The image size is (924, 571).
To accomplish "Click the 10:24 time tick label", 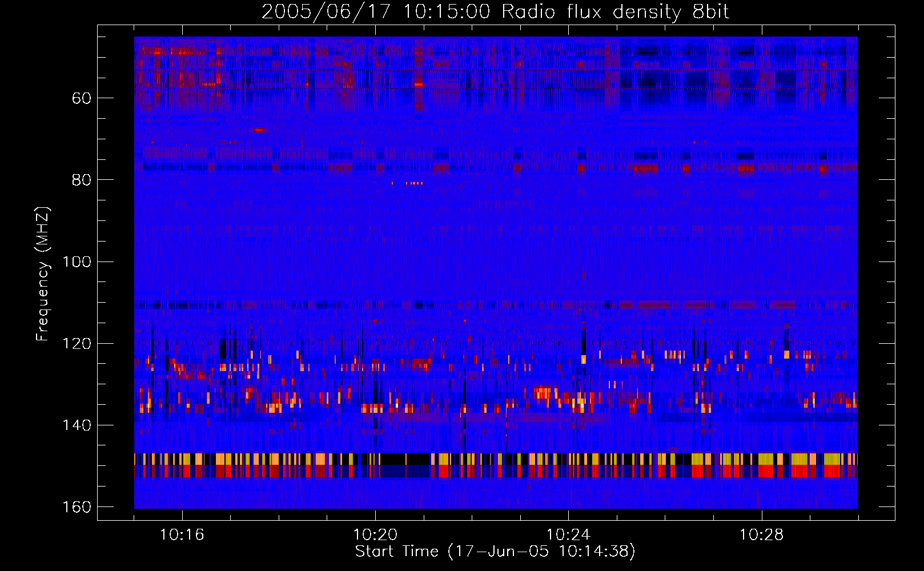I will (x=568, y=535).
